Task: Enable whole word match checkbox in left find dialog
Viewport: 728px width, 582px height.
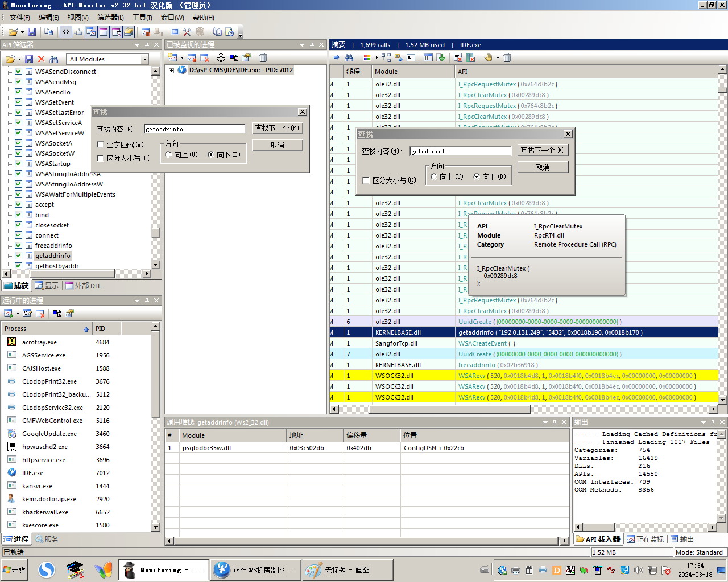Action: [x=100, y=144]
